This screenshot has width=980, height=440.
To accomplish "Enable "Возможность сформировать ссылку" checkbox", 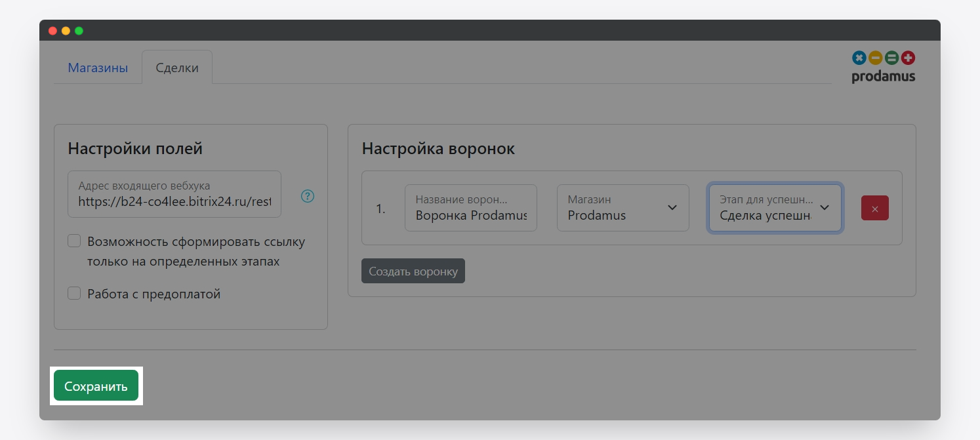I will coord(74,241).
